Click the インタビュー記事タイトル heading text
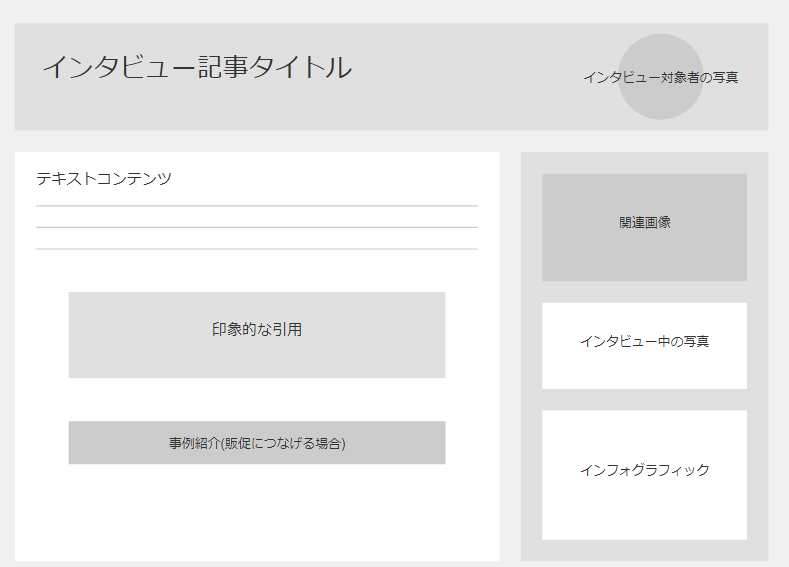 196,68
